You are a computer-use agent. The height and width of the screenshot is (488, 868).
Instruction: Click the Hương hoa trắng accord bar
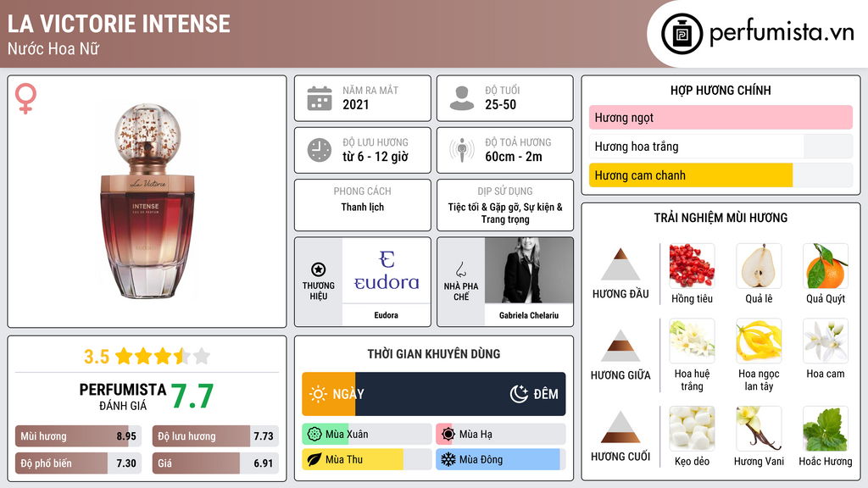point(721,147)
